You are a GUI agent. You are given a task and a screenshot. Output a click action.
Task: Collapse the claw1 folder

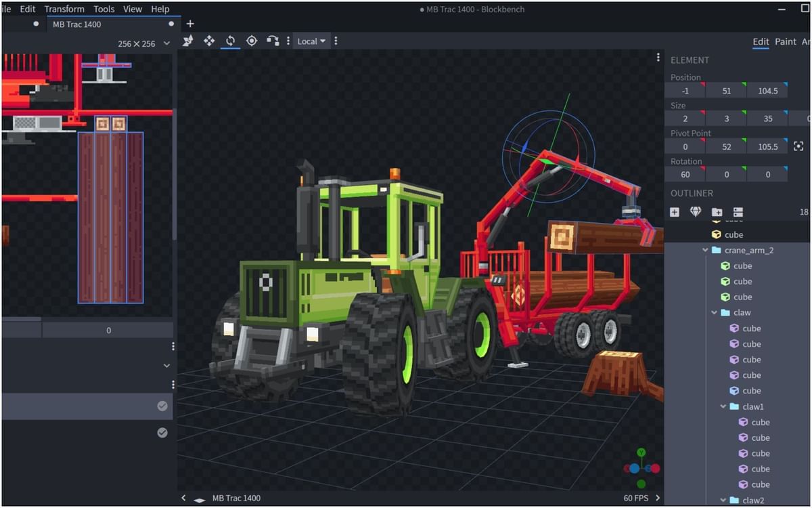tap(723, 407)
